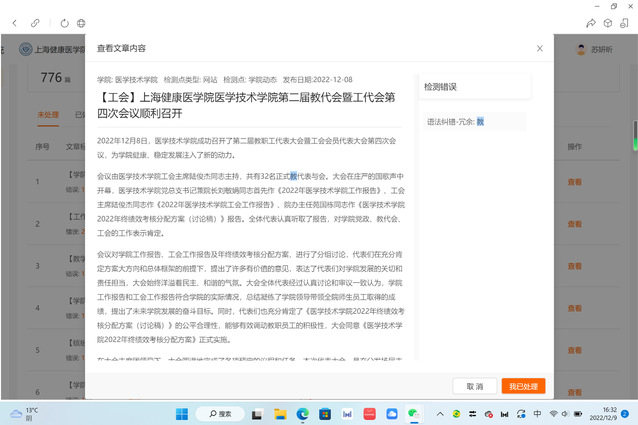Open the taskbar weather widget

point(23,413)
